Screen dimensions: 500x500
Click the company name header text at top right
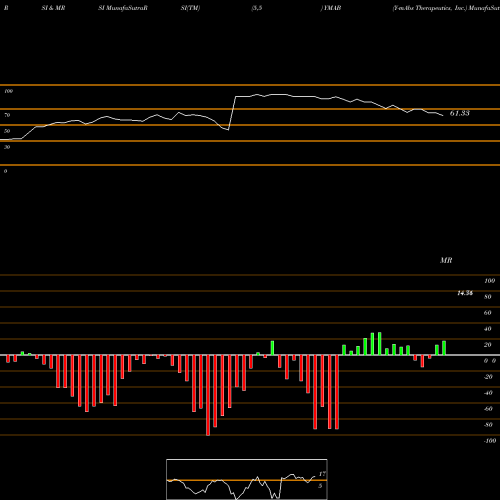(x=446, y=8)
